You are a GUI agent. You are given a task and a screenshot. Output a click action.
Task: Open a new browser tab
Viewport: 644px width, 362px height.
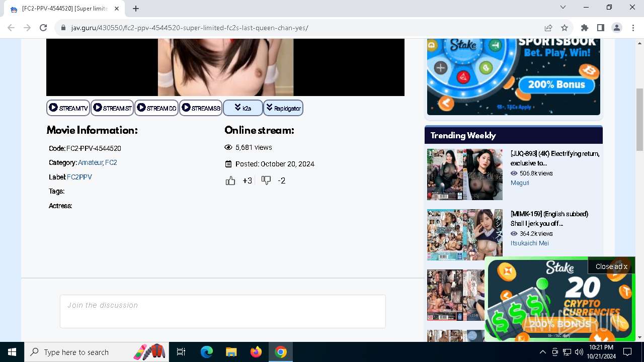point(136,9)
